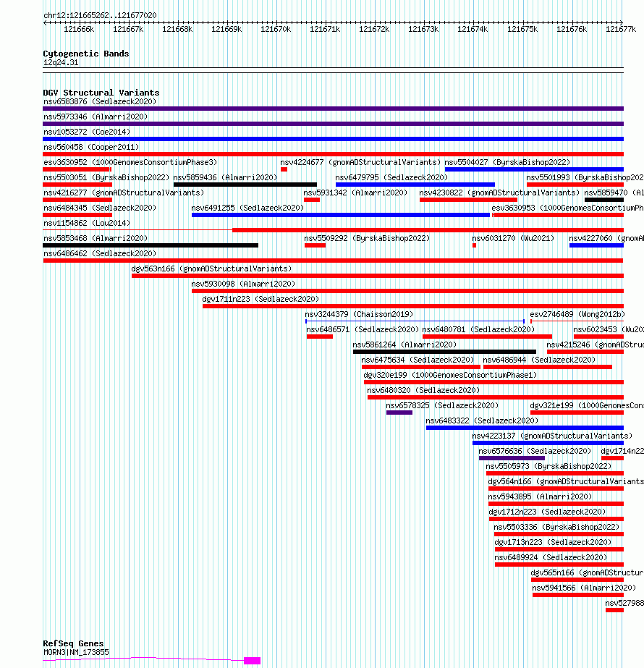Image resolution: width=644 pixels, height=668 pixels.
Task: Click nsv5943895 (Almarri2020) label
Action: pyautogui.click(x=540, y=496)
